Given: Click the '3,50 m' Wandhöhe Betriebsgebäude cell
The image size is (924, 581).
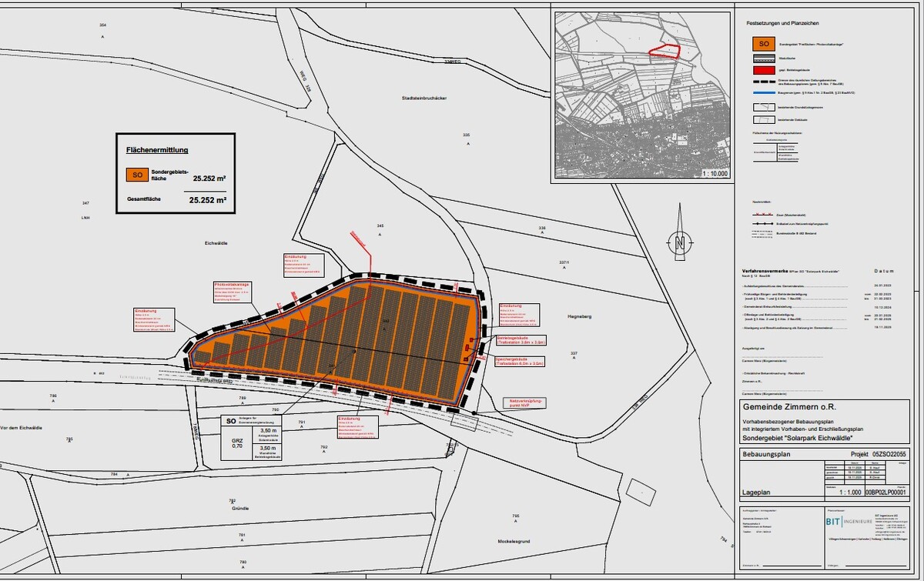Looking at the screenshot, I should [267, 451].
